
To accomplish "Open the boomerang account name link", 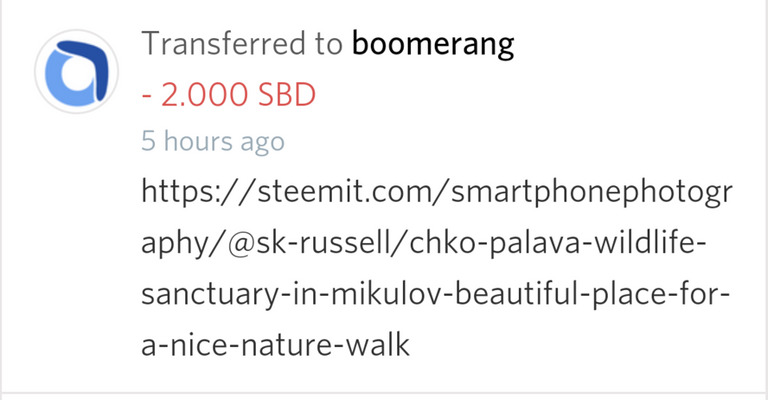I will (433, 45).
